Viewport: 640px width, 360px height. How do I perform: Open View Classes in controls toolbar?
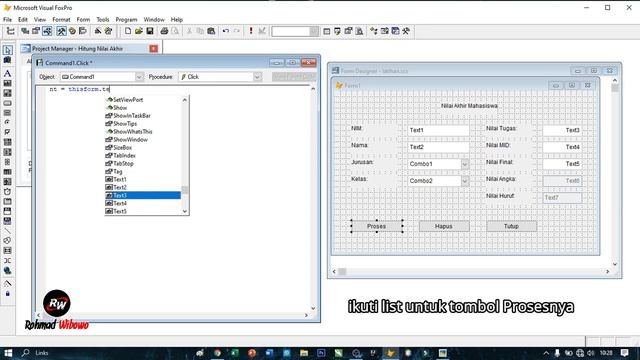click(x=7, y=60)
